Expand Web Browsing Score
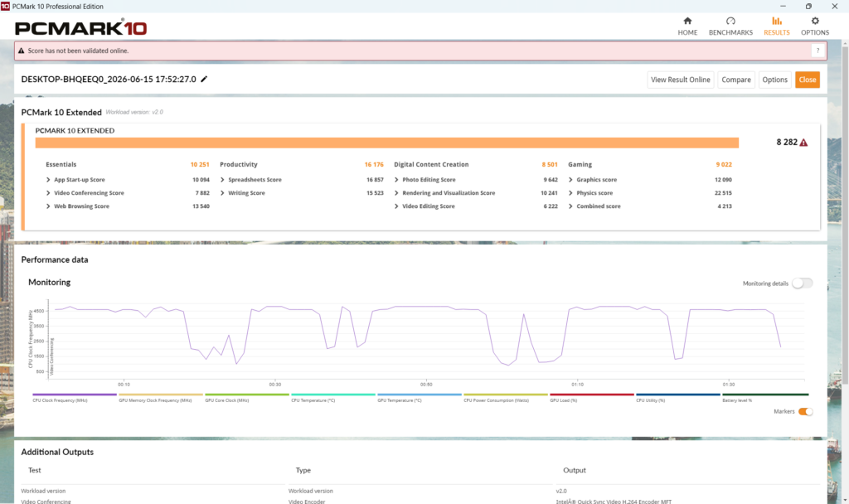The image size is (849, 504). [48, 206]
